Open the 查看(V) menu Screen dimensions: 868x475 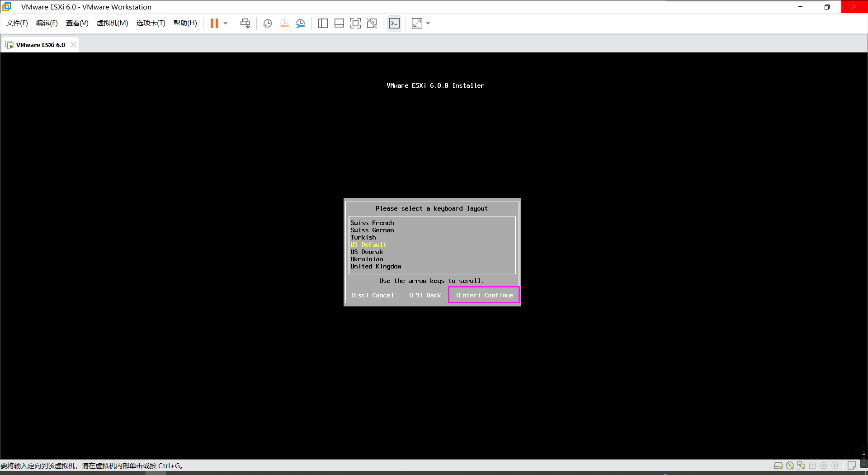(x=77, y=23)
